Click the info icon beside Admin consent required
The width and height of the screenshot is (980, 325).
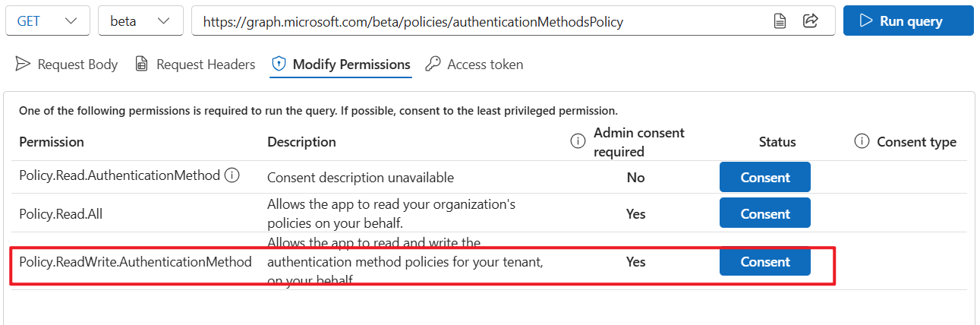click(578, 141)
